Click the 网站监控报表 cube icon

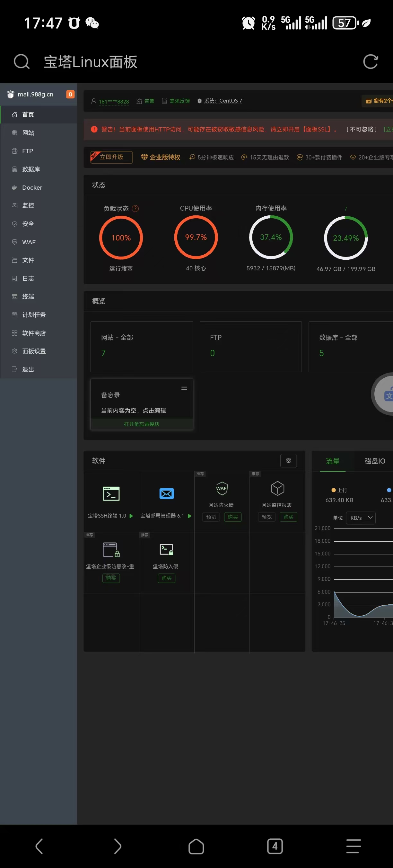click(x=278, y=488)
